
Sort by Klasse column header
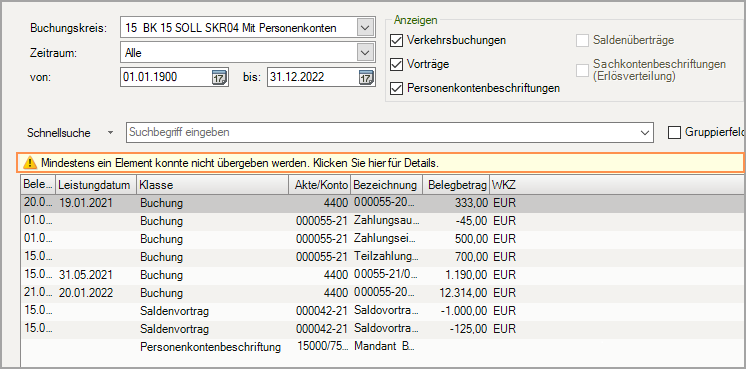pyautogui.click(x=213, y=184)
